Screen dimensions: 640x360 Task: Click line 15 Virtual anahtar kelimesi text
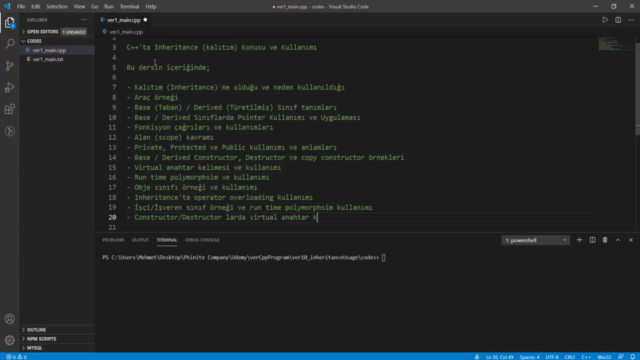pyautogui.click(x=207, y=167)
